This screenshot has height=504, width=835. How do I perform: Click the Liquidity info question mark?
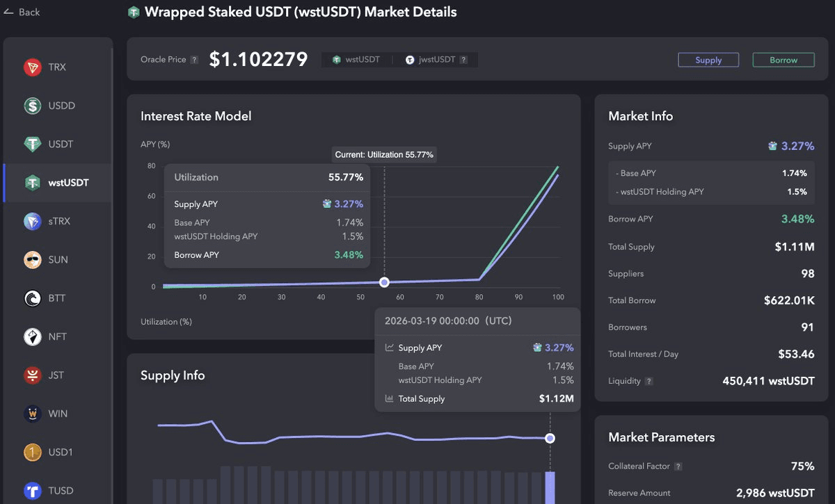649,382
